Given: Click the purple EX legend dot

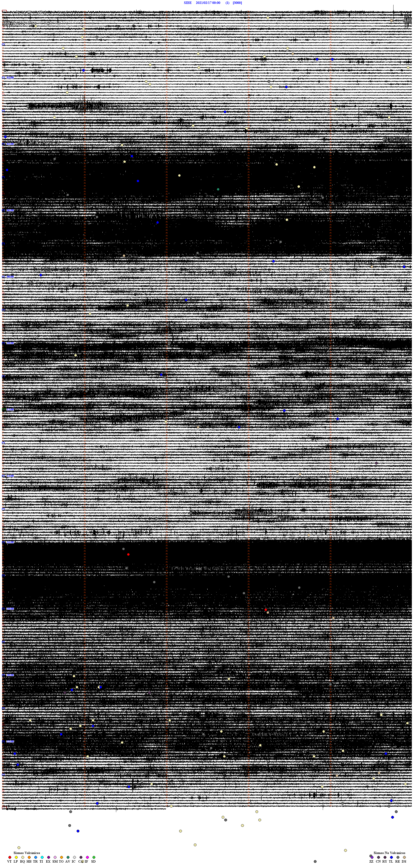Looking at the screenshot, I should (49, 857).
